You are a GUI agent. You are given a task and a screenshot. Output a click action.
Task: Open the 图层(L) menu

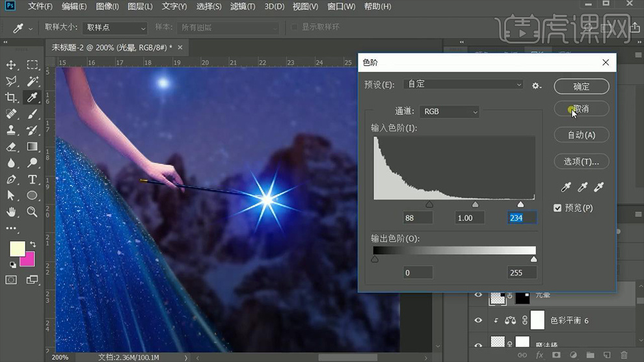tap(140, 6)
